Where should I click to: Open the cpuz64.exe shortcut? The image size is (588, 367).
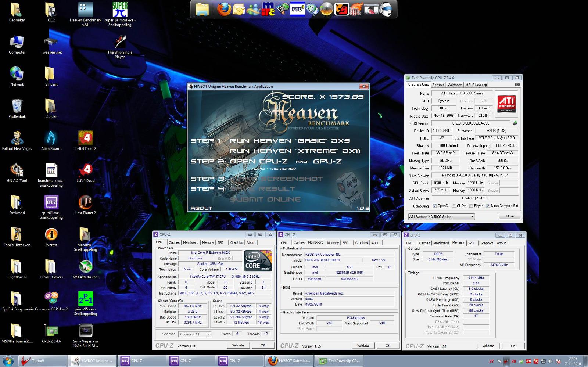pyautogui.click(x=51, y=207)
